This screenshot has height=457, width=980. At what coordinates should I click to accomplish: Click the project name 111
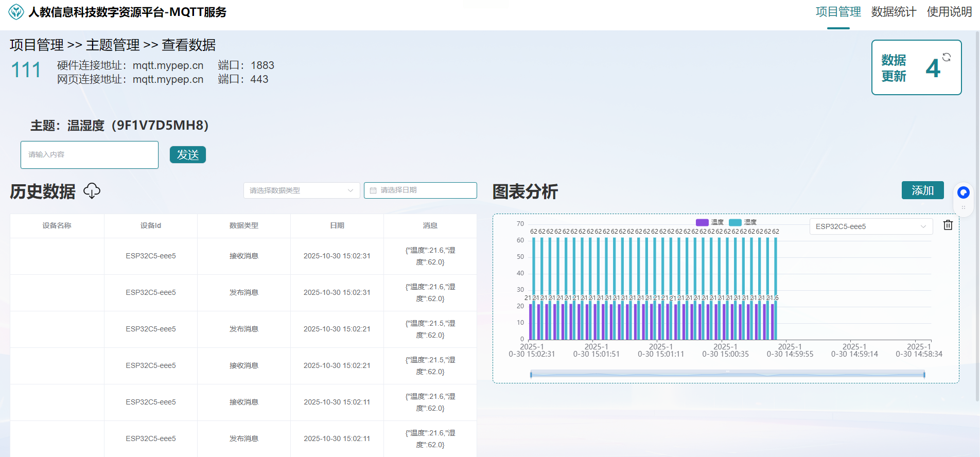coord(26,70)
